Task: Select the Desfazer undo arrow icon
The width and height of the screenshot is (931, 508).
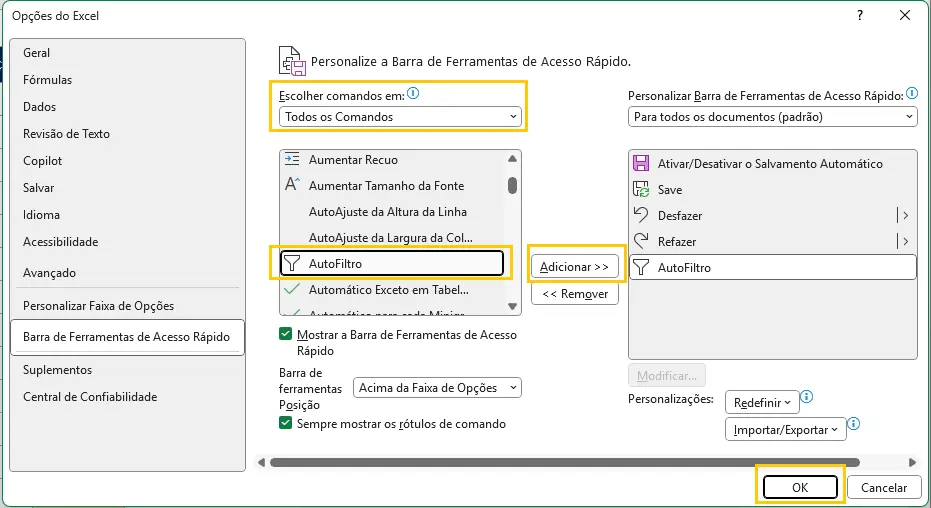Action: click(642, 215)
